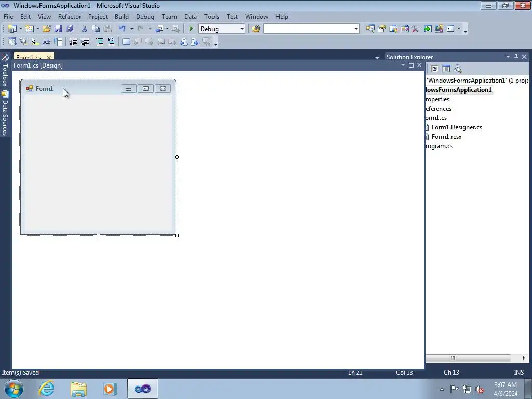532x399 pixels.
Task: Open the File menu
Action: click(x=8, y=16)
